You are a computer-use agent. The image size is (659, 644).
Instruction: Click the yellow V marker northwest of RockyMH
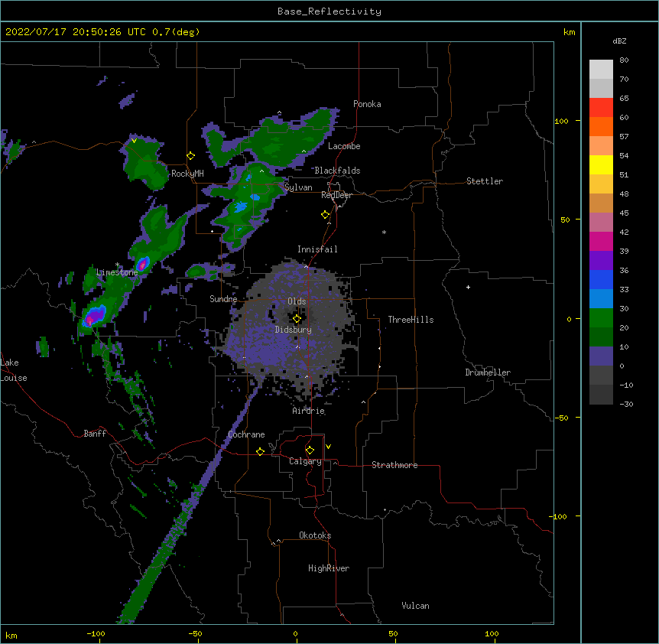[134, 141]
